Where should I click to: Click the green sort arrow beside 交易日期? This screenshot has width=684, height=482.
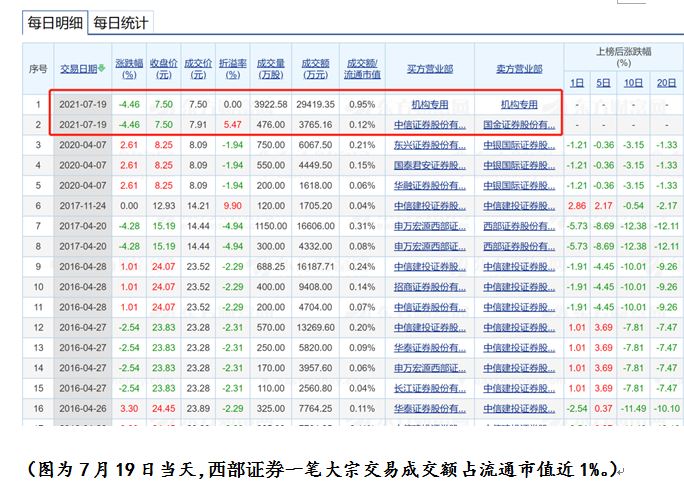(102, 68)
